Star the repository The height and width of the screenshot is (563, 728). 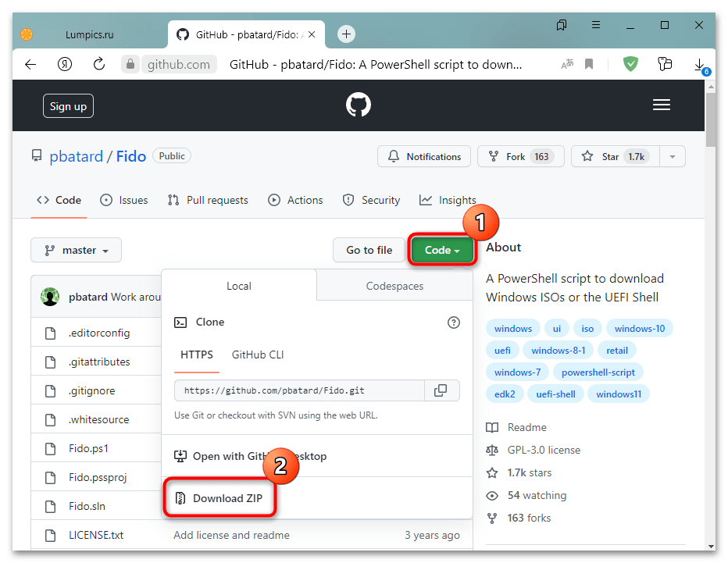pyautogui.click(x=616, y=156)
